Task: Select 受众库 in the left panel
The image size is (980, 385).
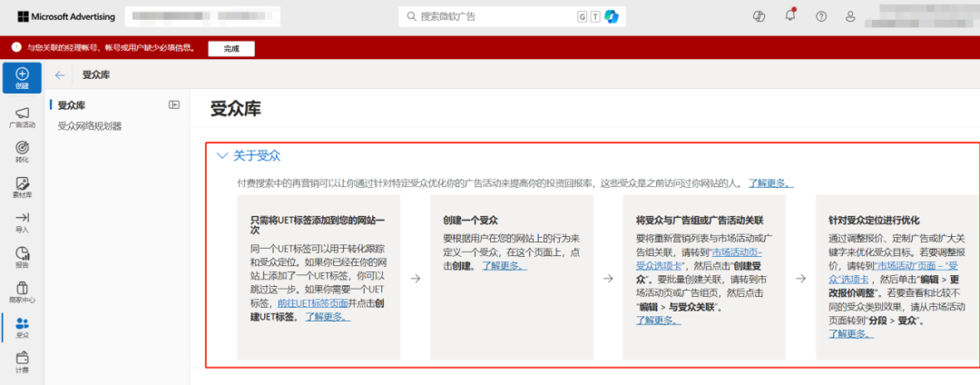Action: click(72, 105)
